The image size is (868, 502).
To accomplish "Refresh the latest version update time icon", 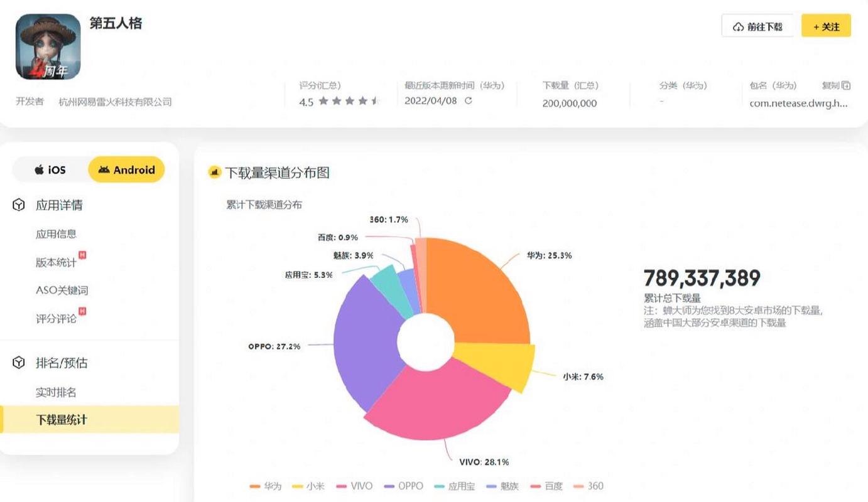I will pos(468,100).
